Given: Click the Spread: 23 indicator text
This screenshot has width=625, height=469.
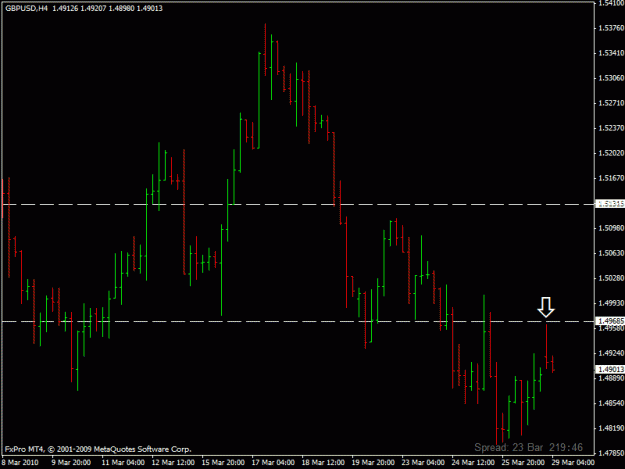Looking at the screenshot, I should click(x=497, y=447).
